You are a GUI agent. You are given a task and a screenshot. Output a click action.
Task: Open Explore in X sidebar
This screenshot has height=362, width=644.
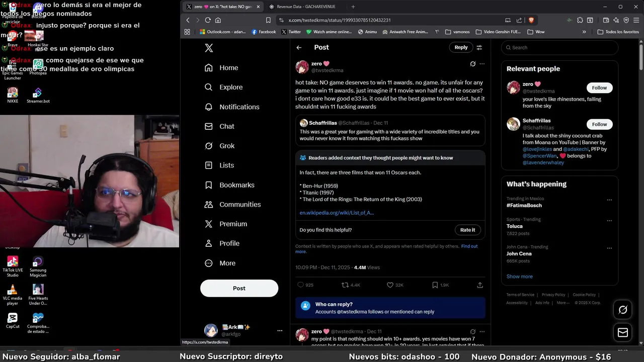coord(223,87)
